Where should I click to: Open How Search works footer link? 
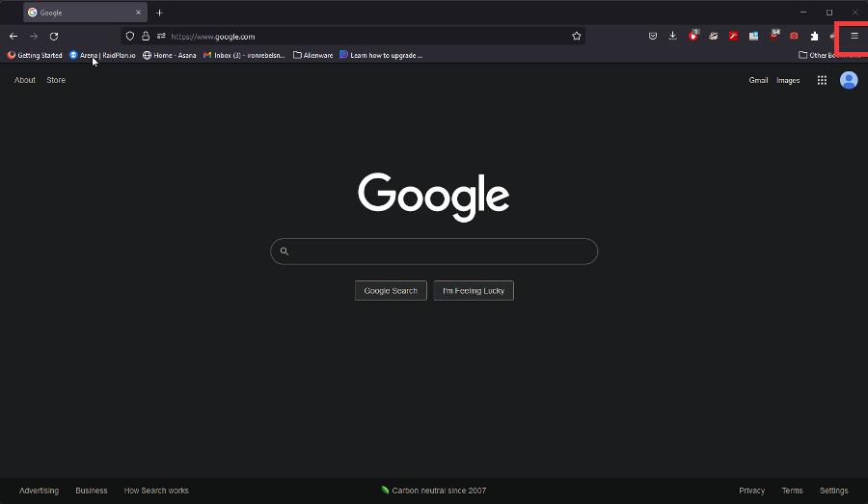(156, 491)
